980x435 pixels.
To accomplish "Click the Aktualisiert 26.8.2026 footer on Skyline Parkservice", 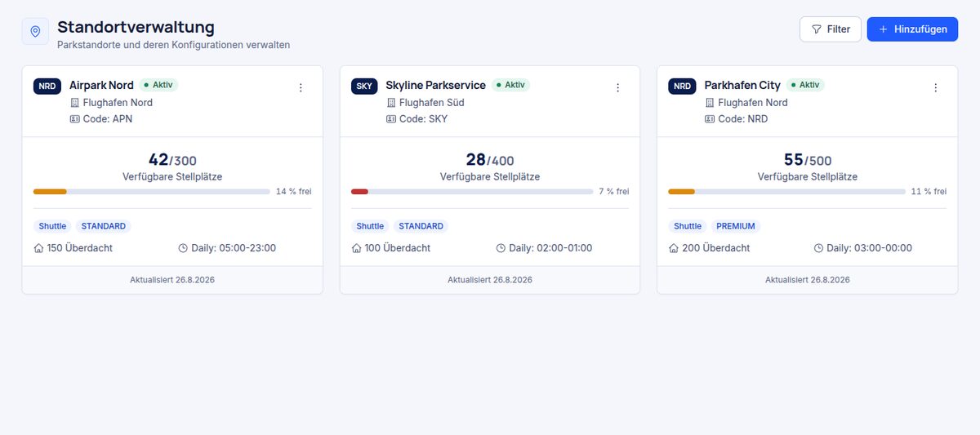I will pos(490,280).
